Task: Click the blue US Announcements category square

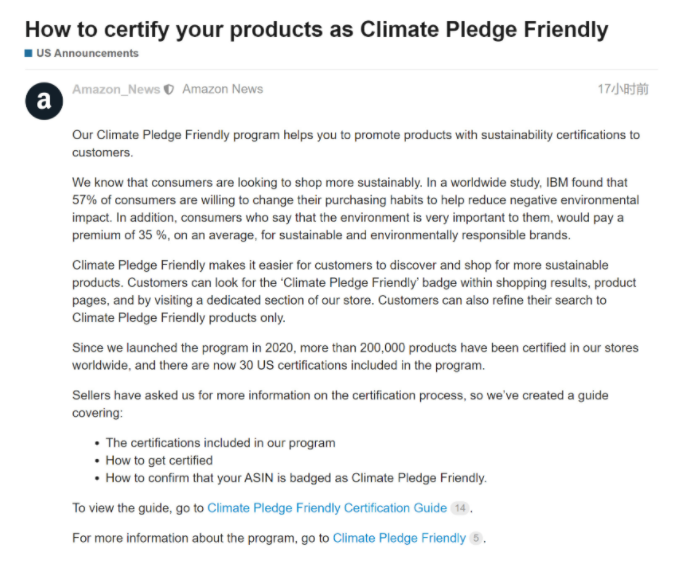Action: click(29, 54)
